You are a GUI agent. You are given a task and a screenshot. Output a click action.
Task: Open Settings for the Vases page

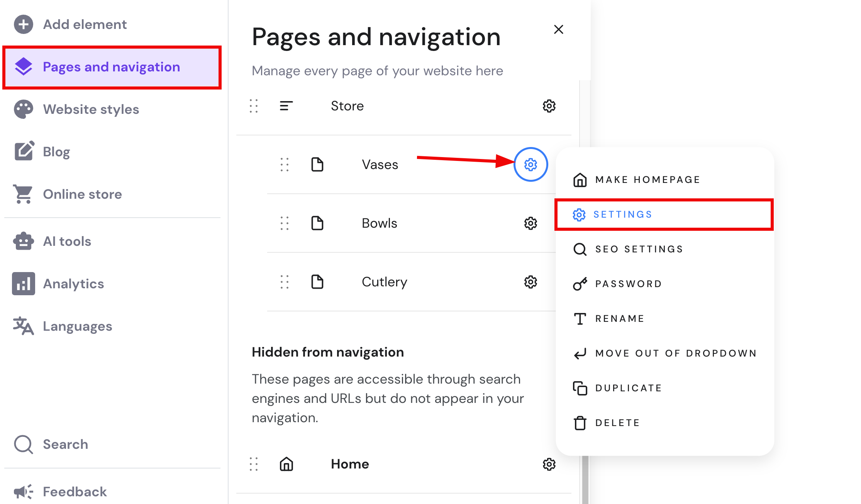tap(622, 214)
